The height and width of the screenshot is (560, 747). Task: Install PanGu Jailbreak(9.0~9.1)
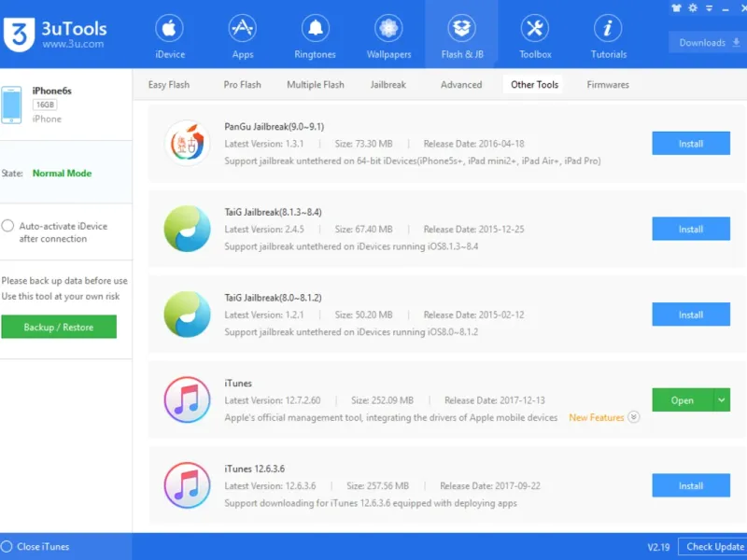point(691,144)
